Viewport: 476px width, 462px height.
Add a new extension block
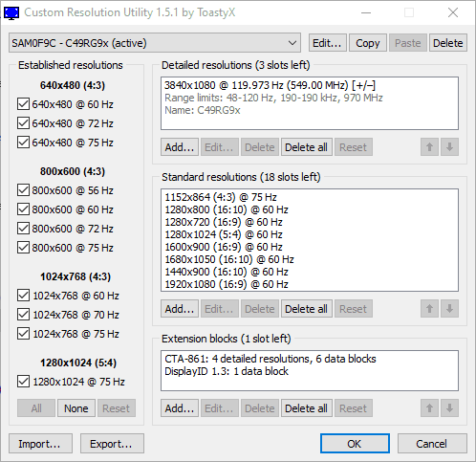180,408
